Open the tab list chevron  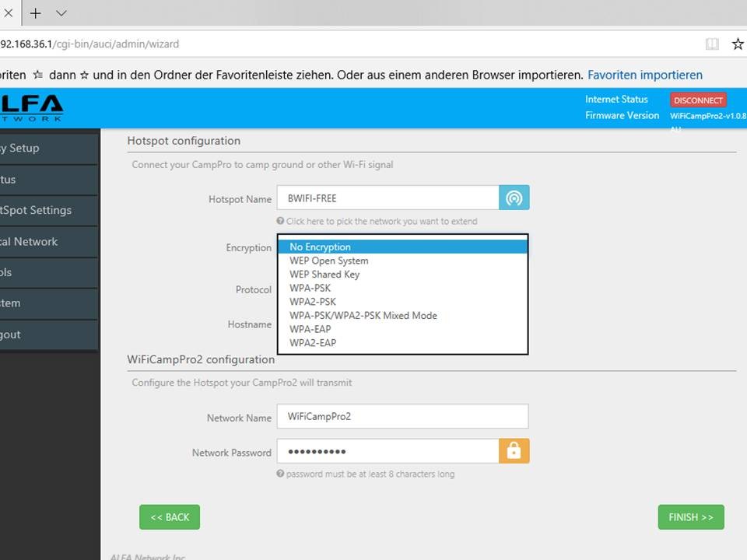pyautogui.click(x=61, y=13)
